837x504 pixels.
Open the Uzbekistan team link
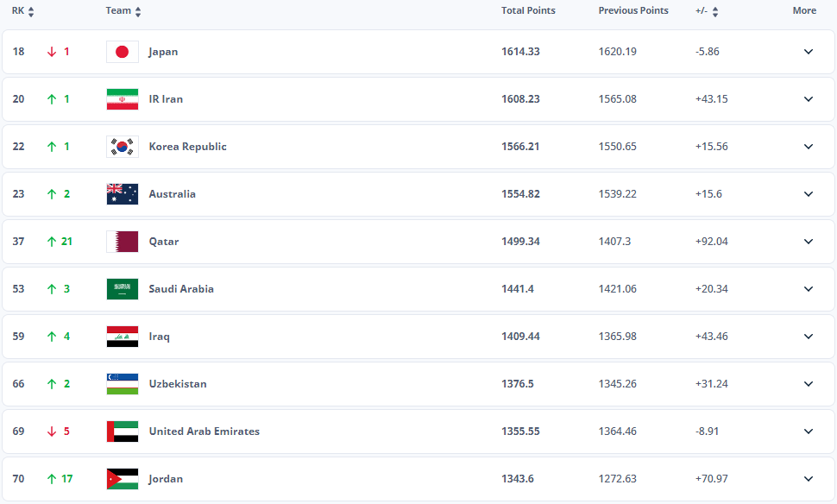pos(177,384)
